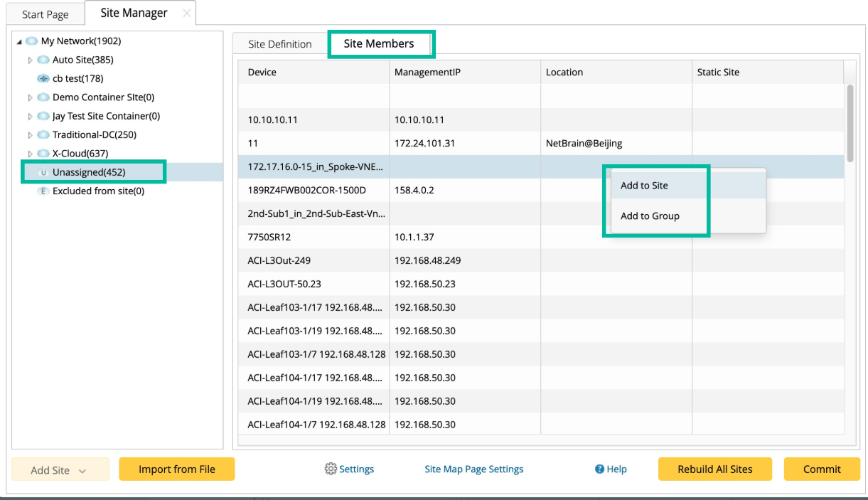
Task: Click the Settings gear icon
Action: 331,469
